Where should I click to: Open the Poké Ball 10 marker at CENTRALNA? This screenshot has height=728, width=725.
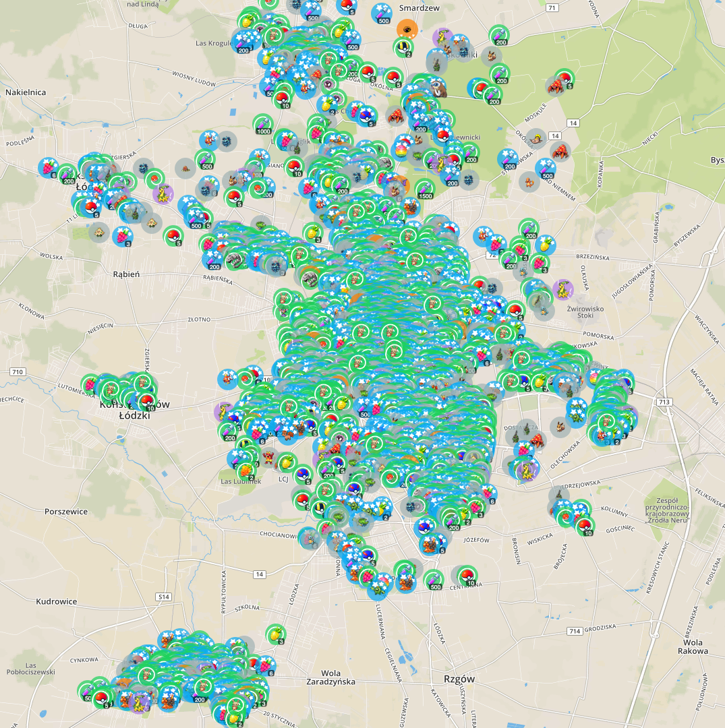coord(466,576)
